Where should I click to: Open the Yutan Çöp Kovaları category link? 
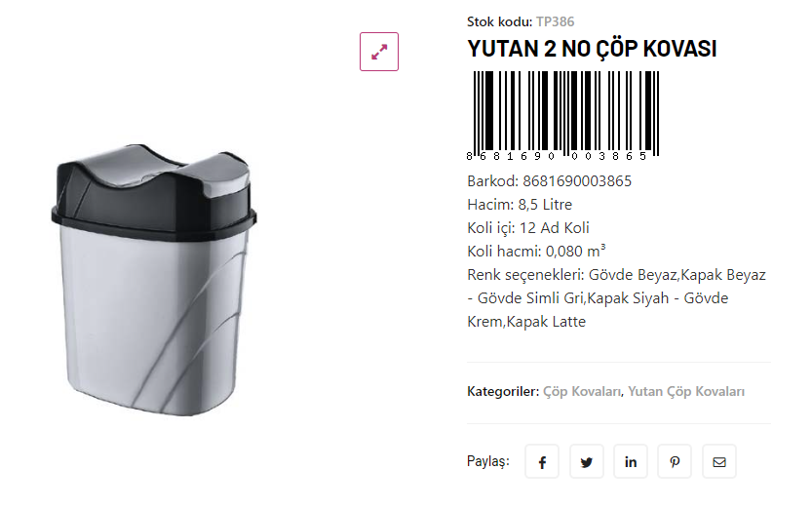click(686, 391)
